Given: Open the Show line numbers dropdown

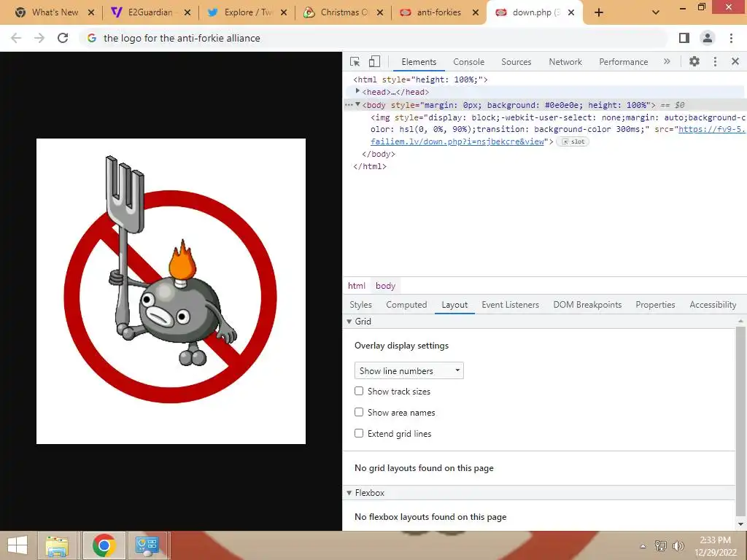Looking at the screenshot, I should point(409,370).
